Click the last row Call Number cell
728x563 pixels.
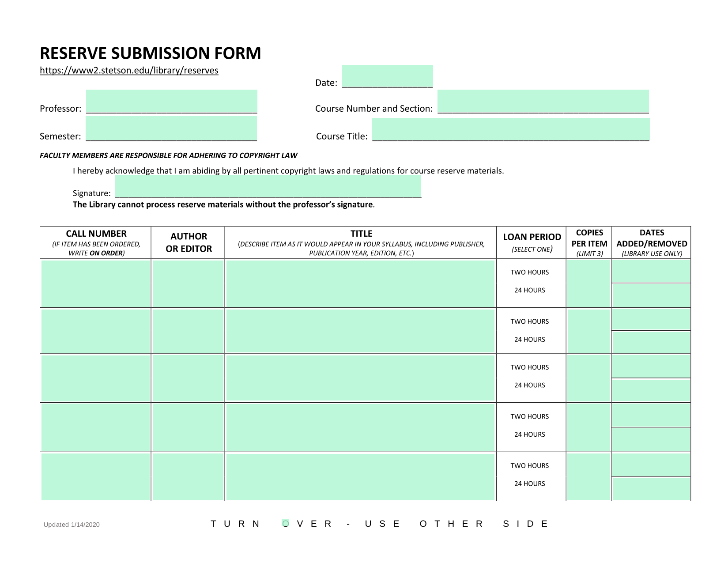(x=96, y=477)
